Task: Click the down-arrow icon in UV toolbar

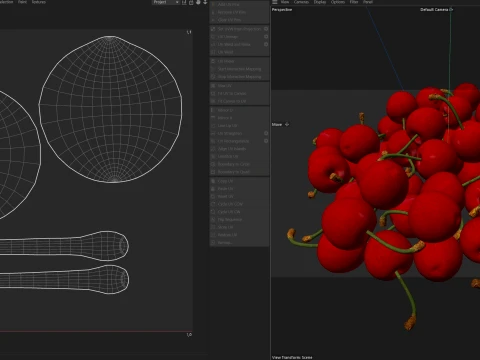Action: coord(205,2)
